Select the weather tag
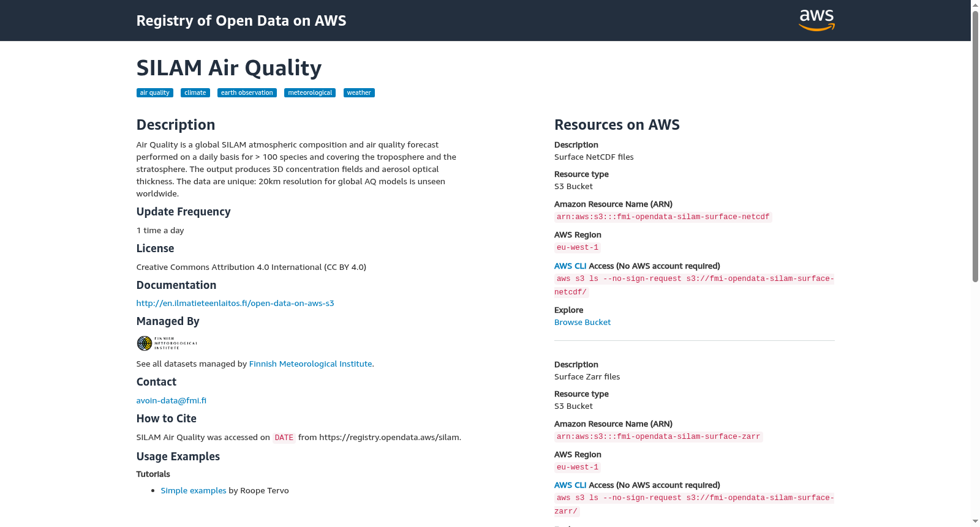Image resolution: width=980 pixels, height=527 pixels. pos(359,93)
